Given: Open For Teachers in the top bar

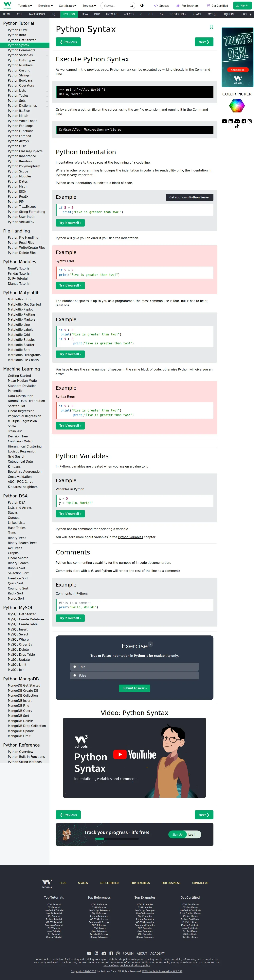Looking at the screenshot, I should tap(187, 6).
